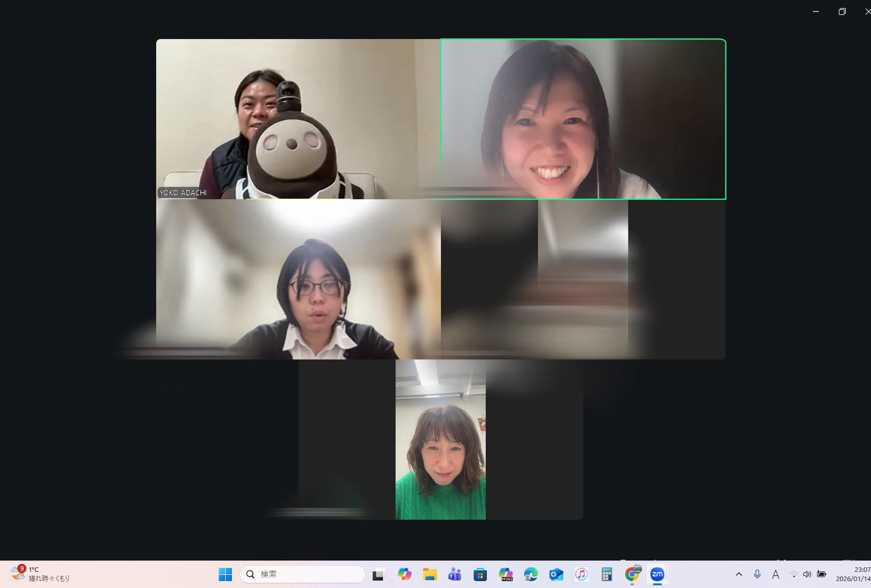Open the Calculator app
871x588 pixels.
pos(606,574)
